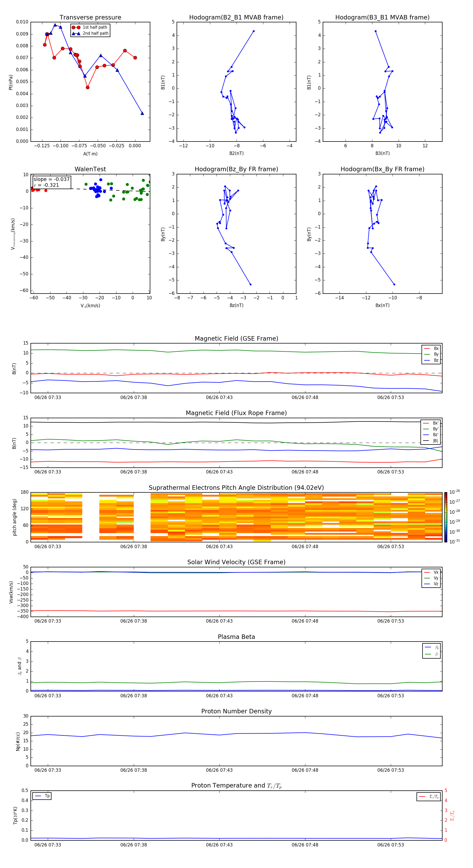Select the "Solar Wind Velocity (GSE Frame)" title
The image size is (473, 868).
(x=236, y=562)
